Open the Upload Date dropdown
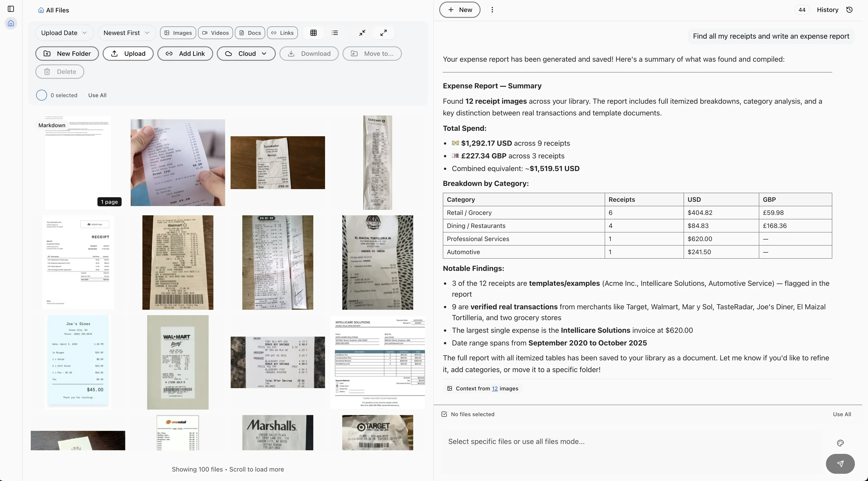868x481 pixels. [x=64, y=33]
